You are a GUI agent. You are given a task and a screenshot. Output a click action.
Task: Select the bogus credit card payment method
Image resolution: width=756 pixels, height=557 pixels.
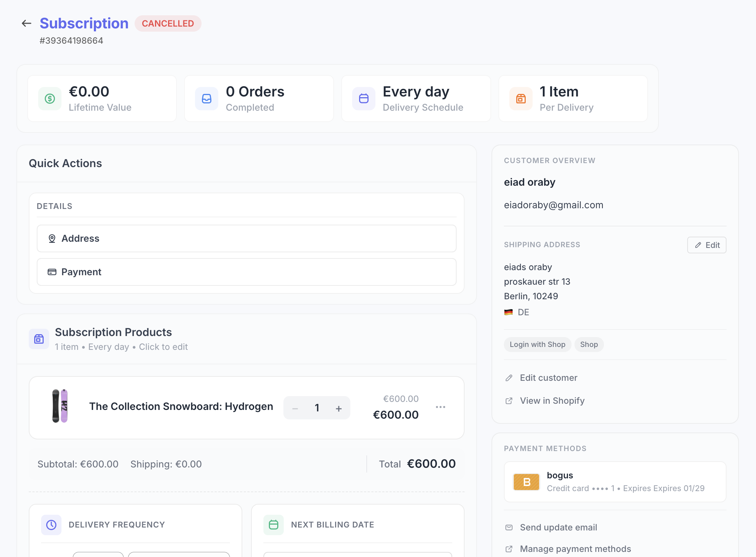[615, 482]
